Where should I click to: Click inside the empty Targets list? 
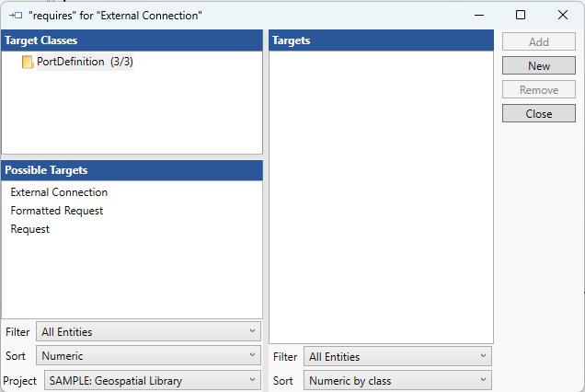pos(381,197)
